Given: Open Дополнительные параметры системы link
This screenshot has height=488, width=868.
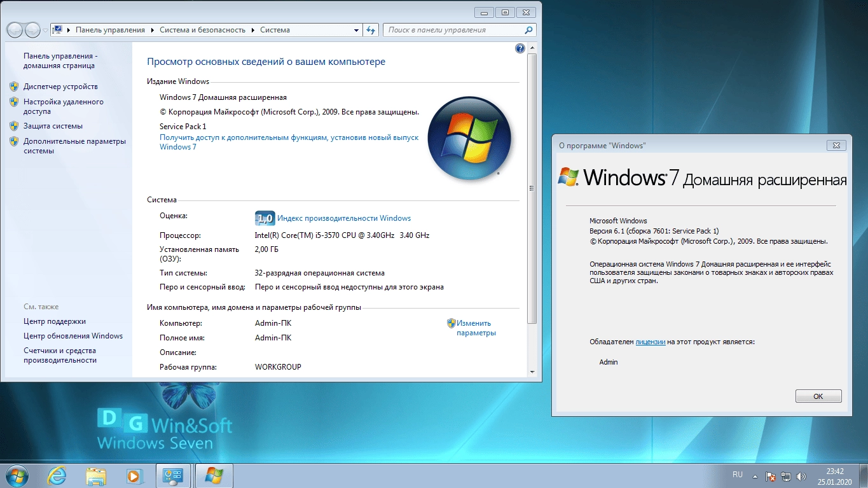Looking at the screenshot, I should 74,146.
